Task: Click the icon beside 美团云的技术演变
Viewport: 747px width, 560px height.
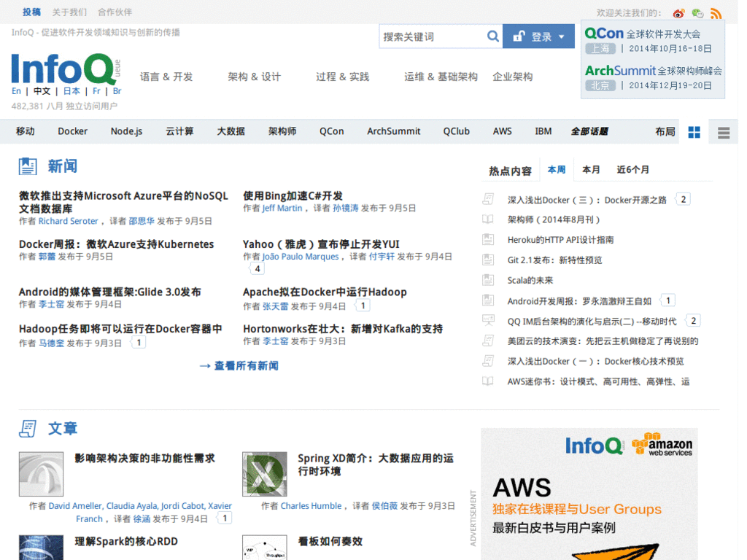Action: pyautogui.click(x=488, y=341)
